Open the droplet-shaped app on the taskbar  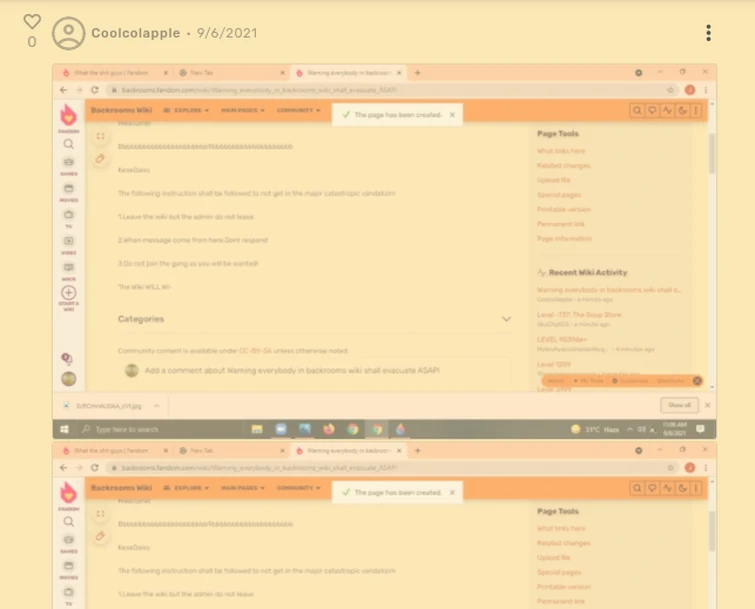(401, 429)
